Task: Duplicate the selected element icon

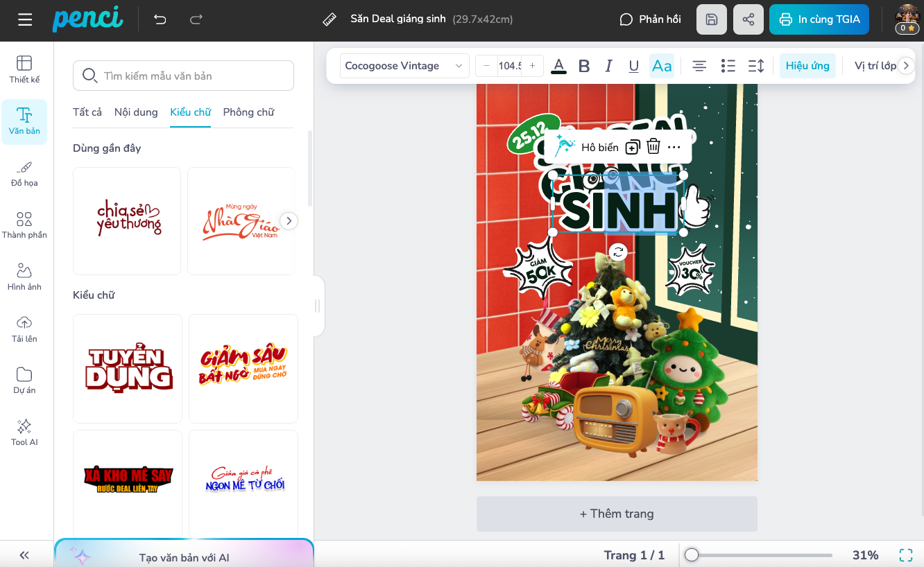Action: pyautogui.click(x=632, y=147)
